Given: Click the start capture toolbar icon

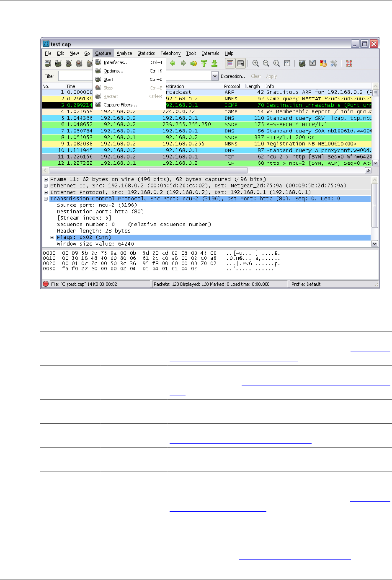Looking at the screenshot, I should tap(69, 63).
